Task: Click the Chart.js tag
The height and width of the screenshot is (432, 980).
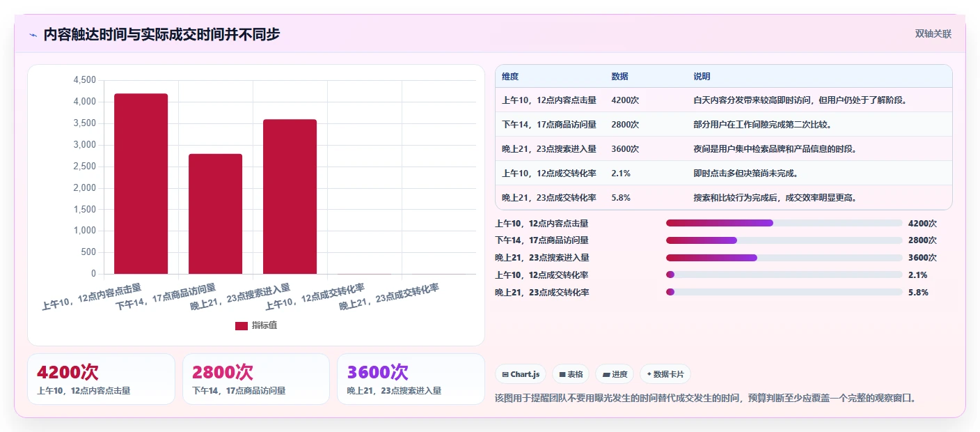Action: (521, 374)
